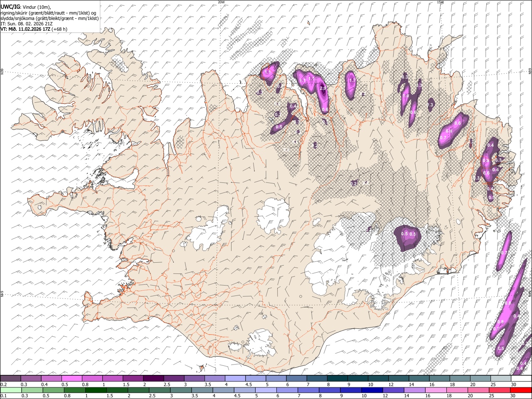Click the "0.2" legend scale label
The width and height of the screenshot is (532, 399).
[4, 384]
